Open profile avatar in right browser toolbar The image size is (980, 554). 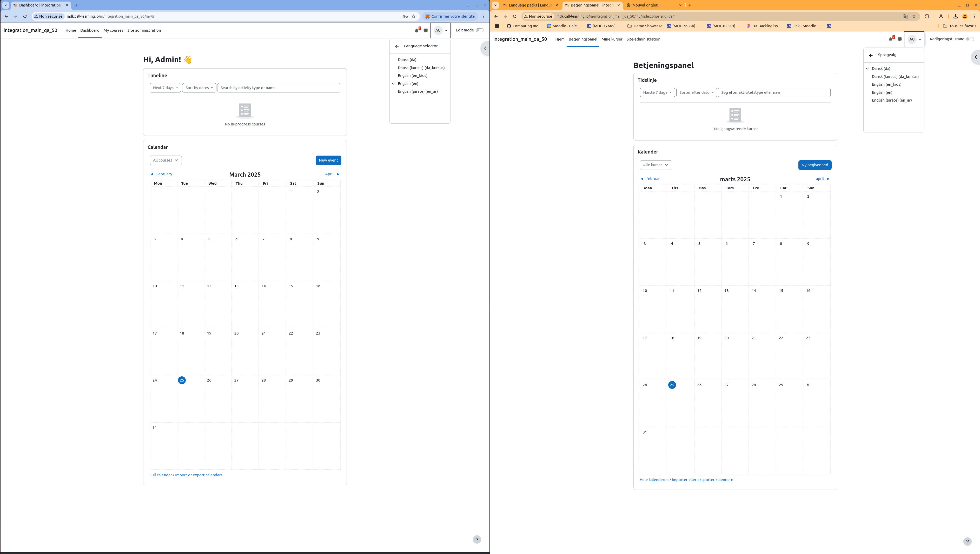(965, 16)
